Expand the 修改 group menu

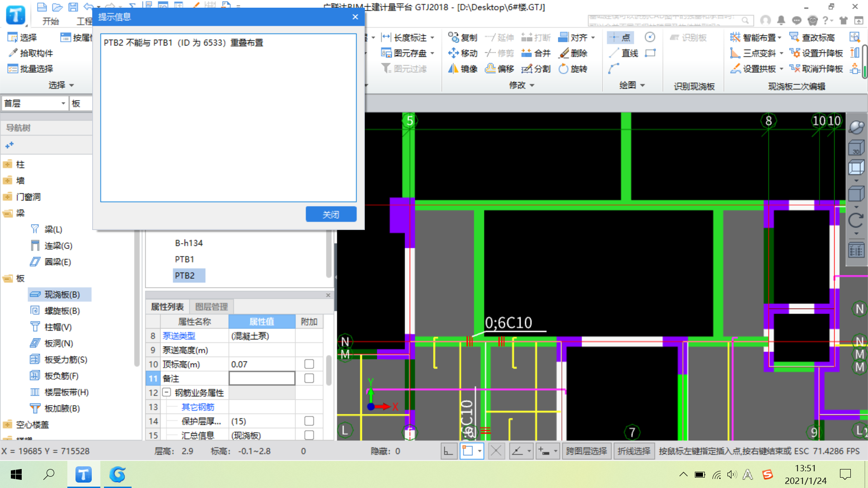pyautogui.click(x=522, y=85)
